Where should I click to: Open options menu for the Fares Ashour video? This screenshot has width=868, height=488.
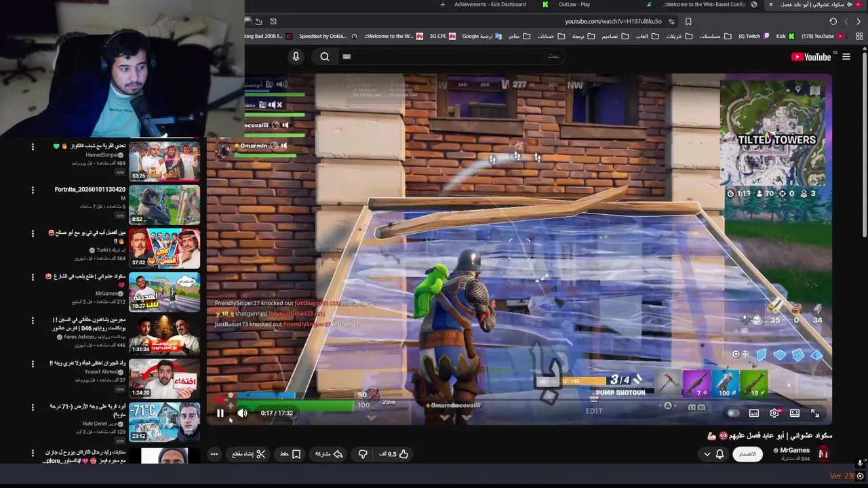point(33,321)
